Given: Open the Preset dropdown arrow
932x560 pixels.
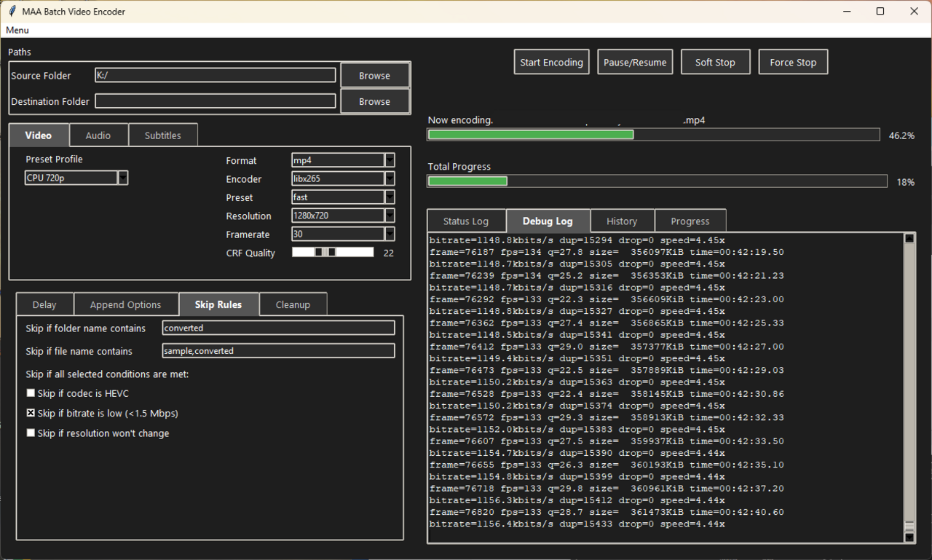Looking at the screenshot, I should point(390,197).
